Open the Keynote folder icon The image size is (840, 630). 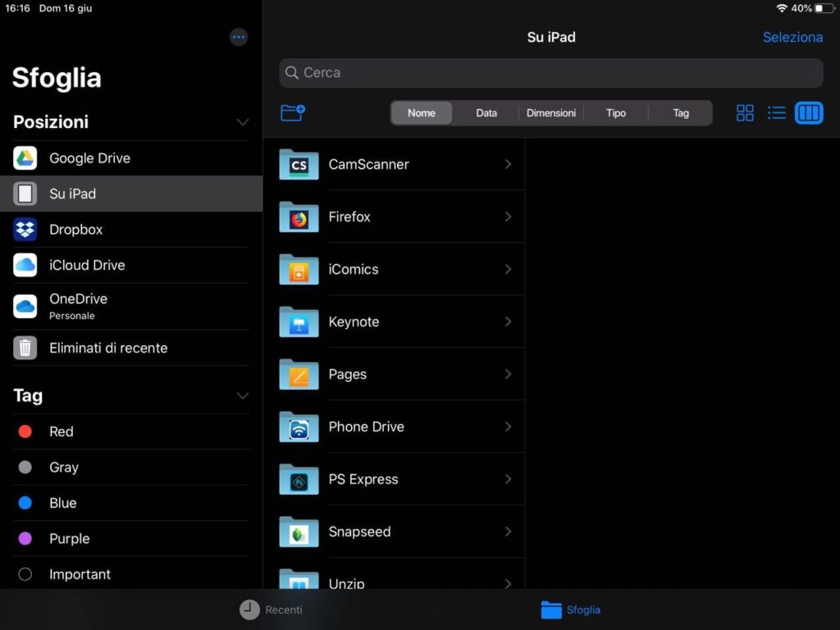[x=299, y=322]
